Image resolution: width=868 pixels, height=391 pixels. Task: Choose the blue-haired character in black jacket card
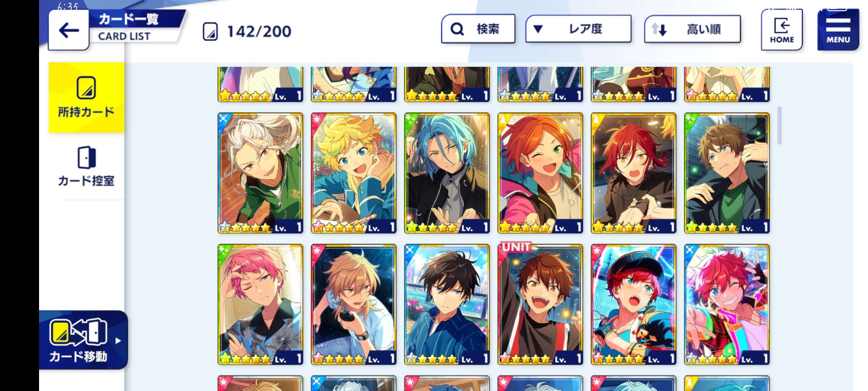click(x=447, y=173)
